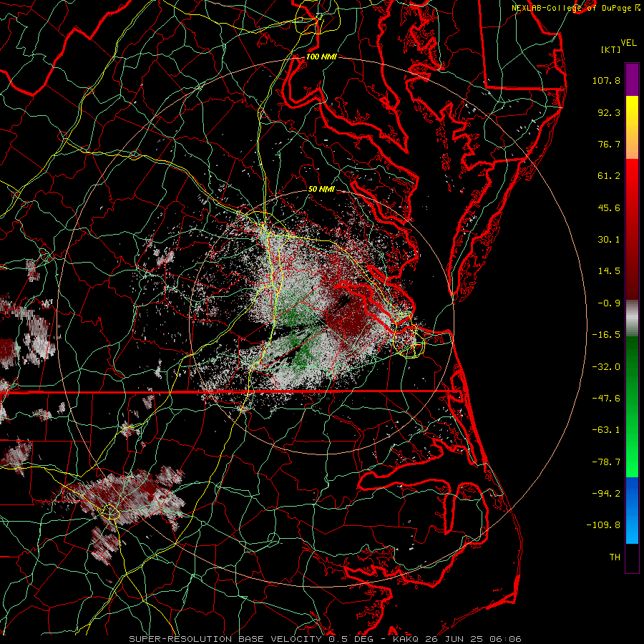Click the 14.5 legend value

(x=609, y=271)
